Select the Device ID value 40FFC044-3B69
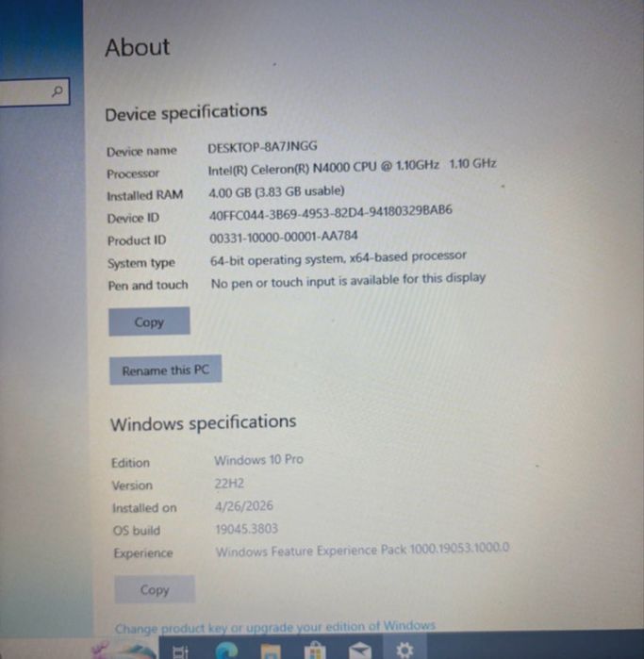The image size is (644, 659). point(331,212)
